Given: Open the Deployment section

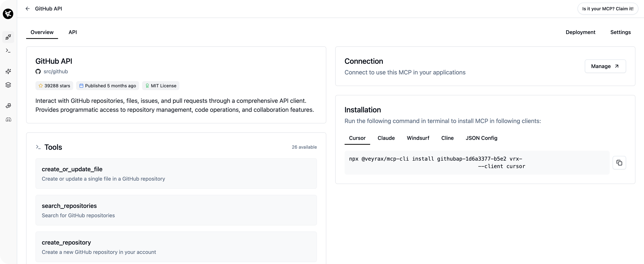Looking at the screenshot, I should click(581, 32).
